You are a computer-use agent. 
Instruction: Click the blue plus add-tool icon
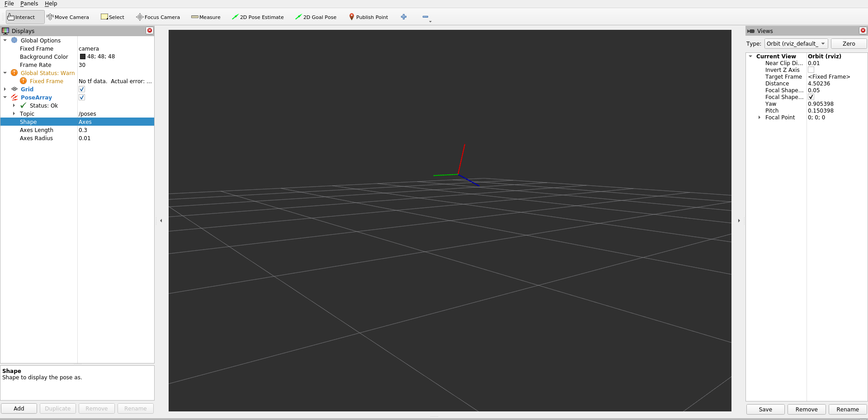[404, 17]
